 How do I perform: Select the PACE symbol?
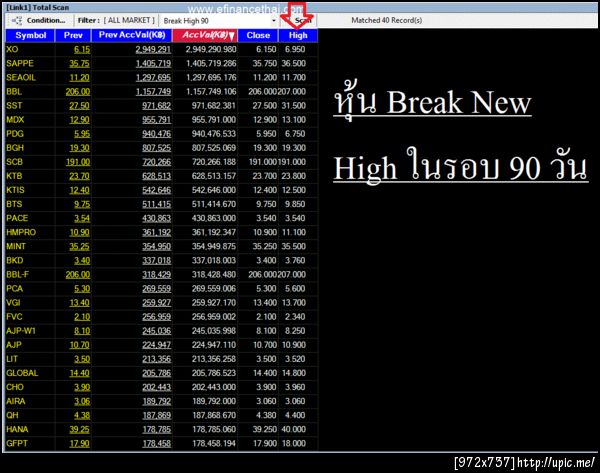coord(17,219)
